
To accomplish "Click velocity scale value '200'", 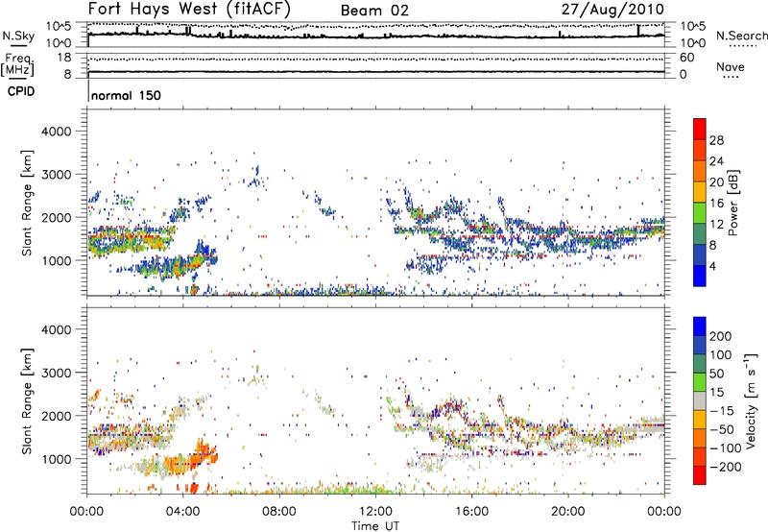I will [x=721, y=336].
